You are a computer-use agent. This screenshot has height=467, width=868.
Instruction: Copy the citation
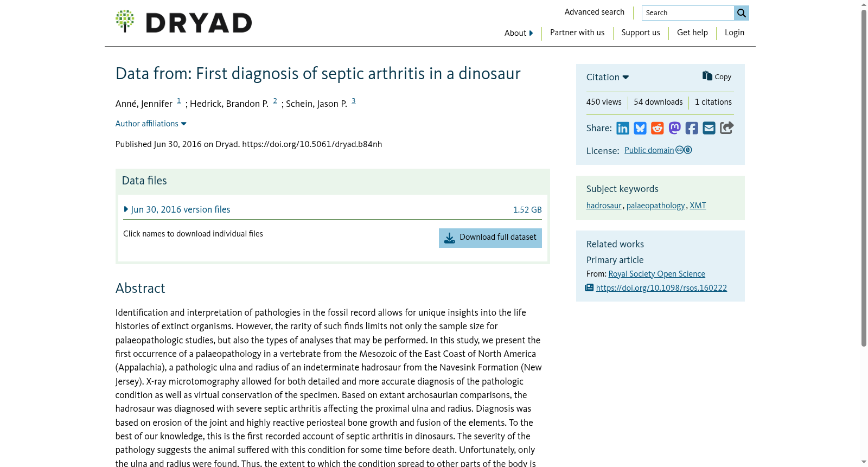pyautogui.click(x=717, y=76)
